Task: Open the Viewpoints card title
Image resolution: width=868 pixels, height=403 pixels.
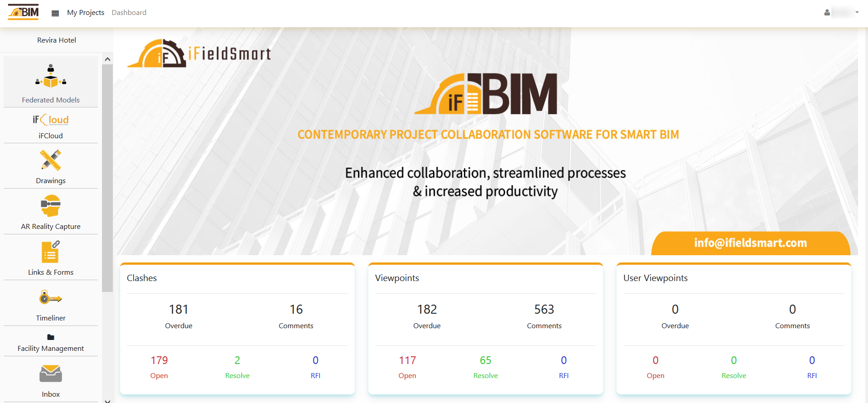Action: point(397,278)
